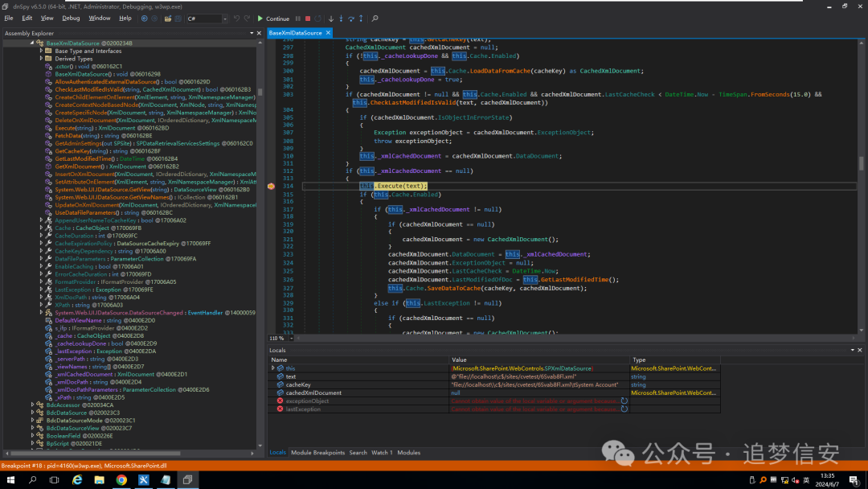Click refresh icon for lastException value
This screenshot has width=868, height=489.
(624, 409)
